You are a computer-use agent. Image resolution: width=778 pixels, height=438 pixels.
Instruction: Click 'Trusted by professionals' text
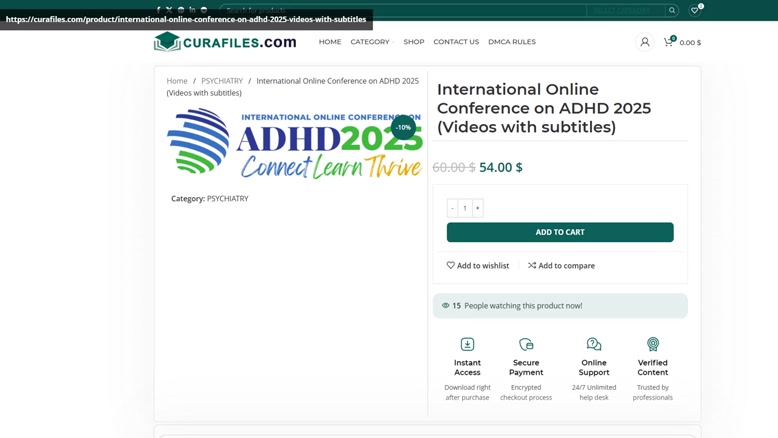(x=652, y=392)
